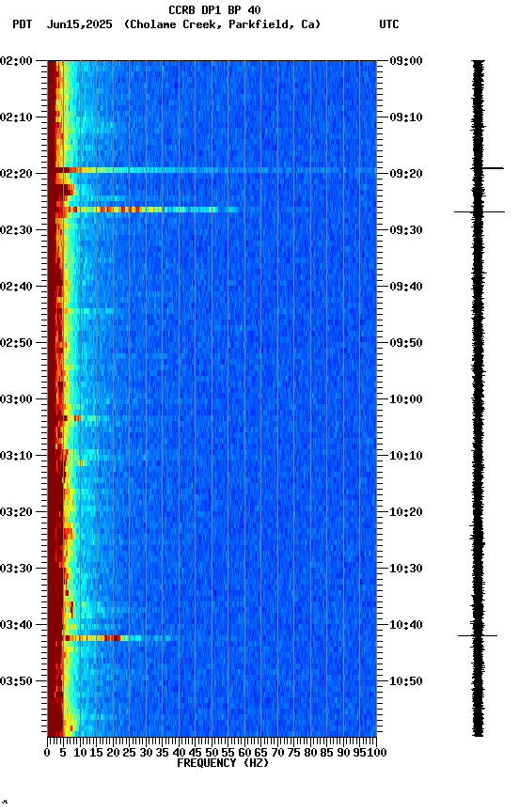This screenshot has width=519, height=812.
Task: Click the 20 Hz frequency tick label
Action: (x=113, y=753)
